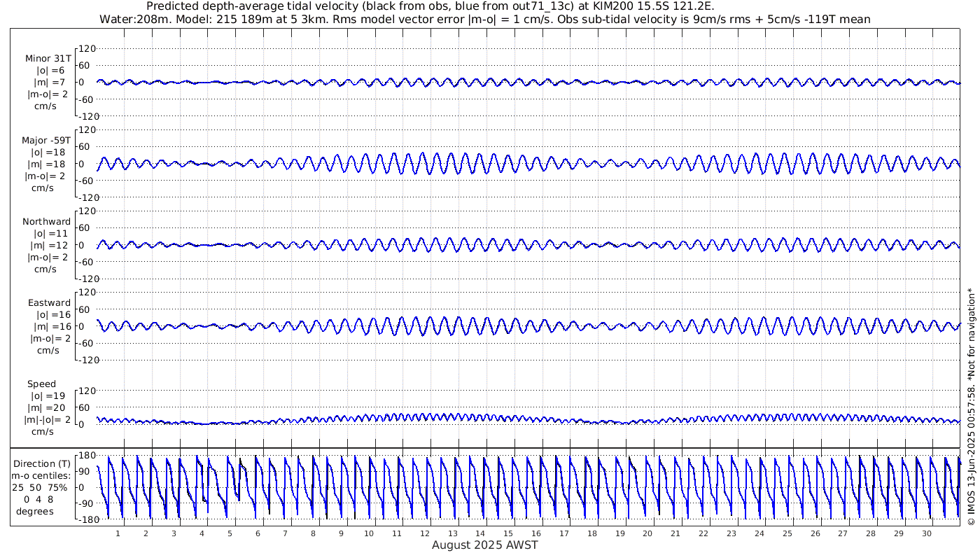Click day 15 on the date axis

tap(508, 533)
